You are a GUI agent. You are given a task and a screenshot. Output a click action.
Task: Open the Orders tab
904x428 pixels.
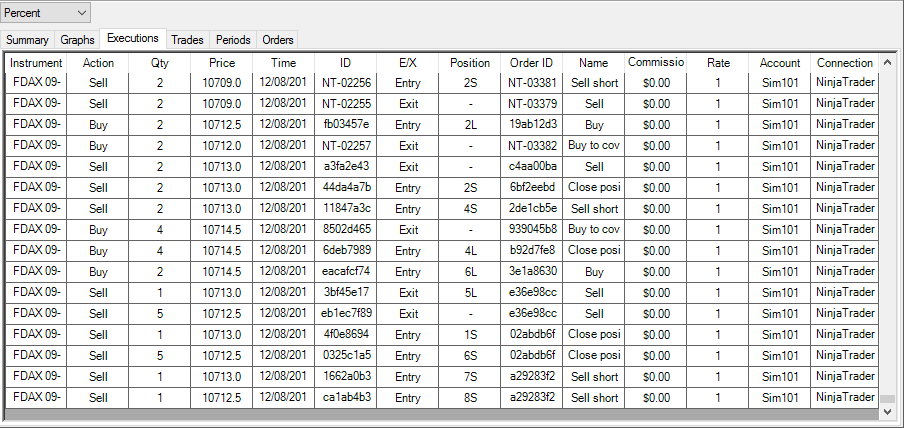click(278, 40)
